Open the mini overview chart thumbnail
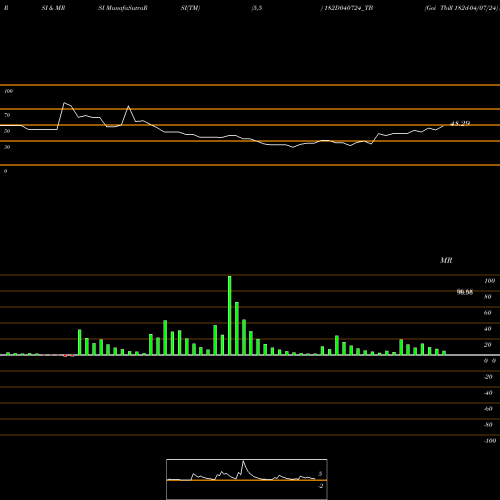This screenshot has width=500, height=500. point(247,479)
